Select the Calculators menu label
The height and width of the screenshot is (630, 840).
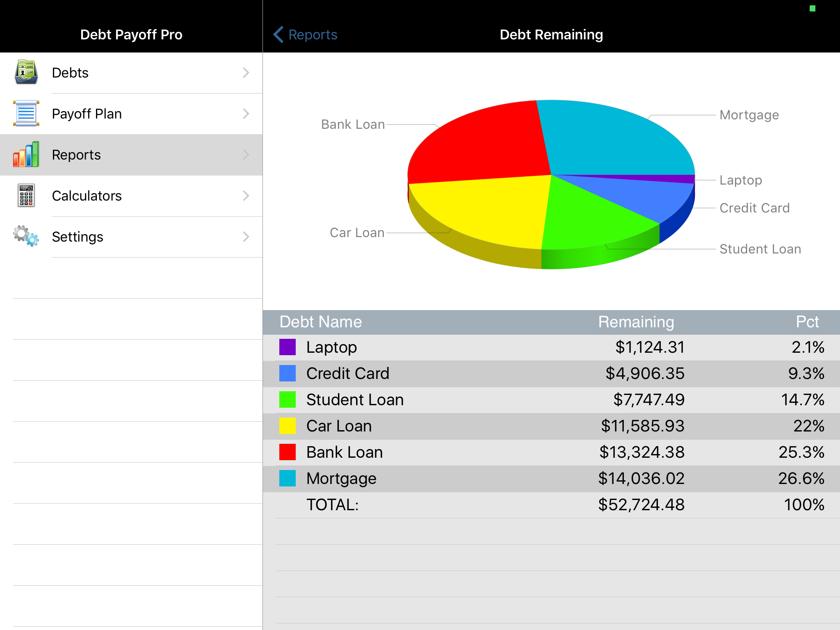pos(87,196)
